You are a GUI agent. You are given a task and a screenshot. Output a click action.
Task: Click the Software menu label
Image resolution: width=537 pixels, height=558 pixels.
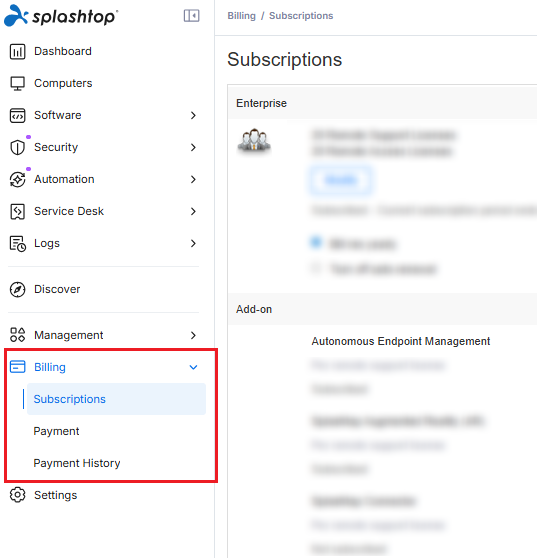coord(58,115)
